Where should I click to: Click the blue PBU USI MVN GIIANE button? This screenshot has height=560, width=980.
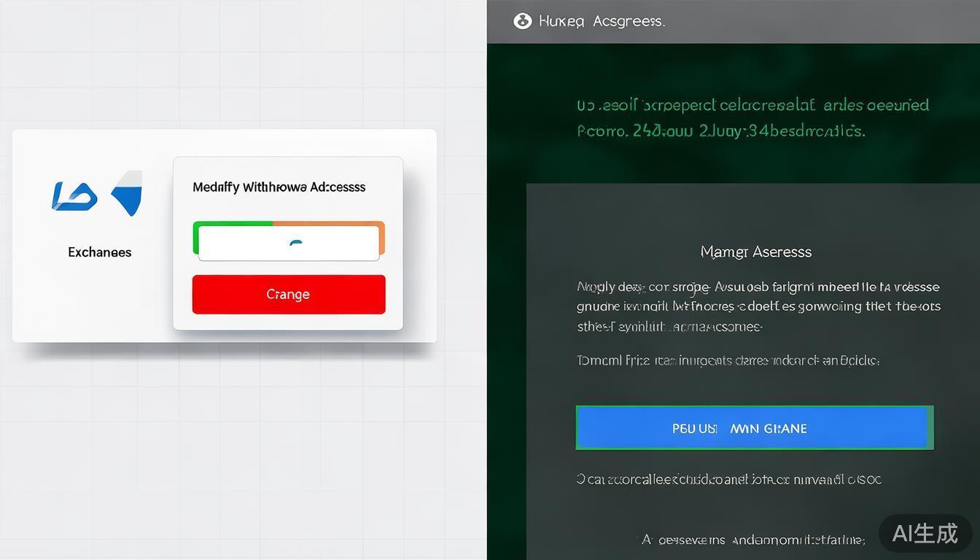point(755,428)
